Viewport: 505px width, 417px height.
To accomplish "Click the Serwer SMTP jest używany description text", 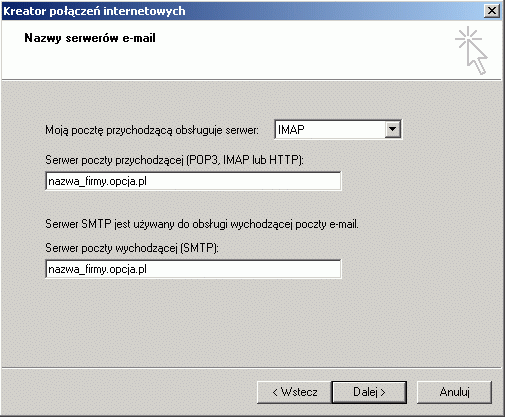I will click(202, 224).
